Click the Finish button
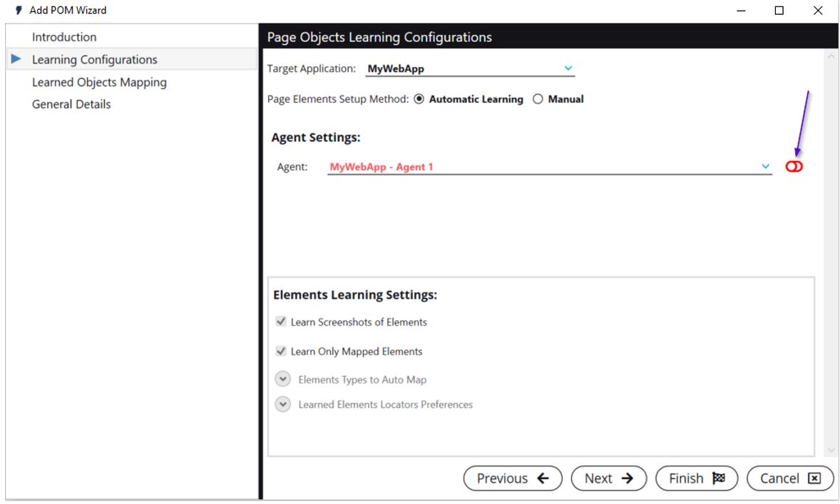The width and height of the screenshot is (840, 504). (x=697, y=478)
